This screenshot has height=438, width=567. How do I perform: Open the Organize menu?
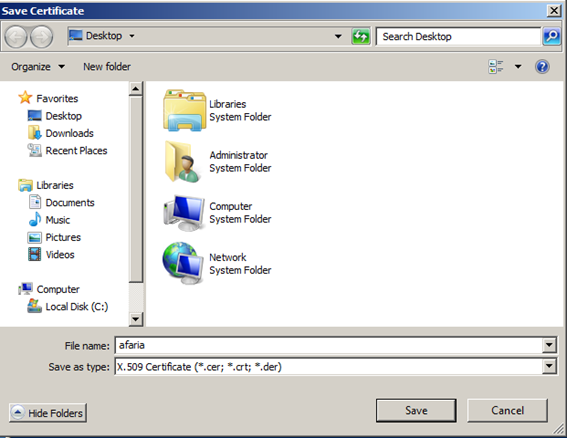pos(38,67)
